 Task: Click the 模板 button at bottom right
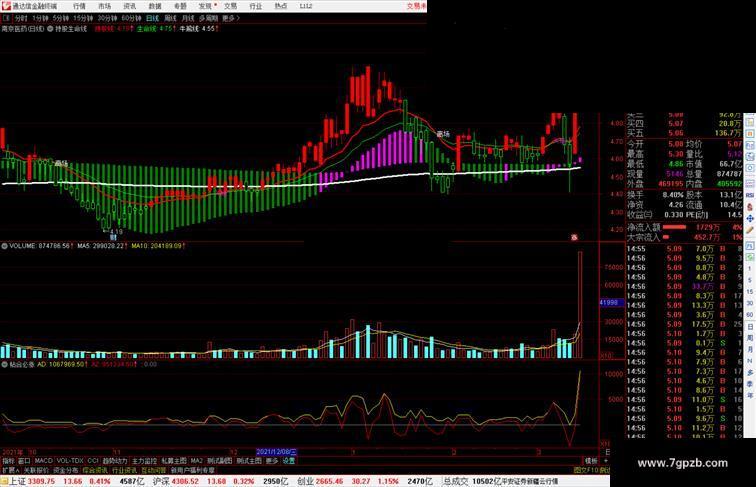point(591,461)
